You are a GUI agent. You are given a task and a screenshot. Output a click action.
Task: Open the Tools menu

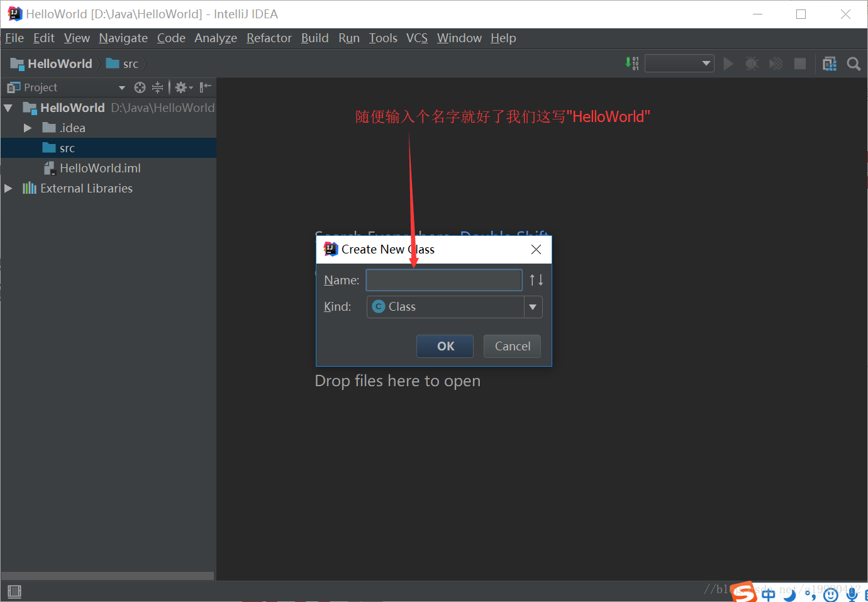click(x=383, y=38)
